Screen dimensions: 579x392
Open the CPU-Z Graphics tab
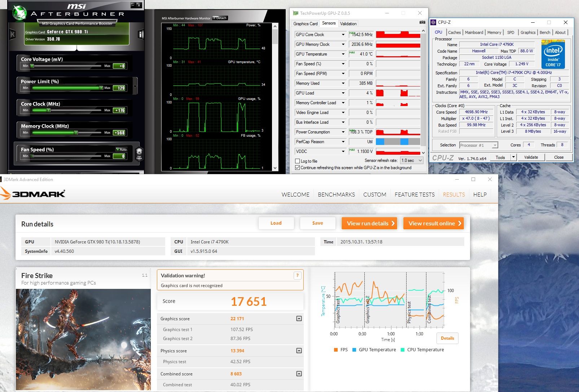[528, 32]
